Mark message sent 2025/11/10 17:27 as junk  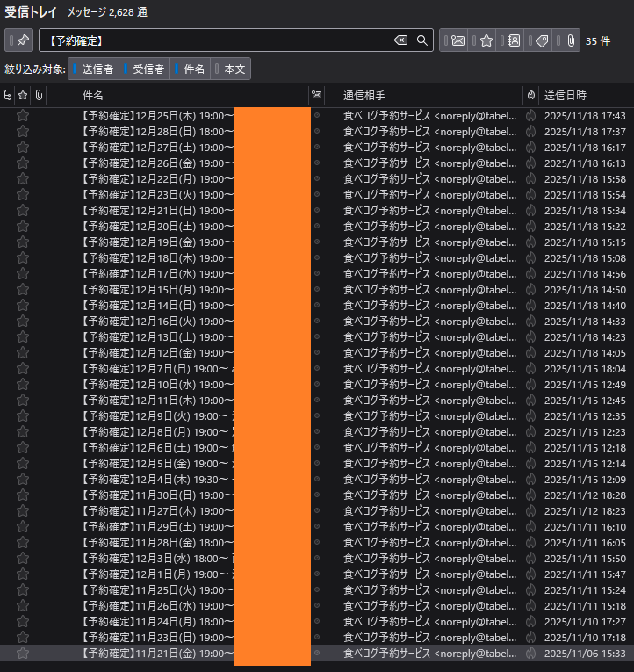[530, 621]
